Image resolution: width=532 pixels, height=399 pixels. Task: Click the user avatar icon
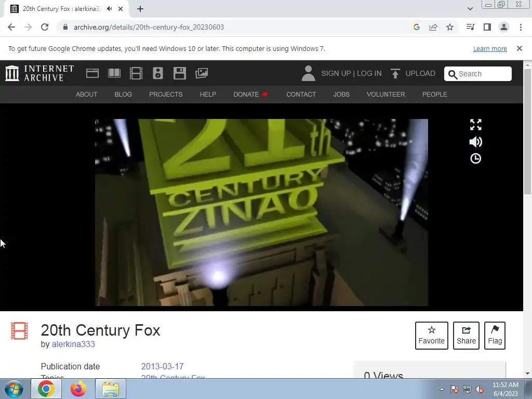click(309, 73)
